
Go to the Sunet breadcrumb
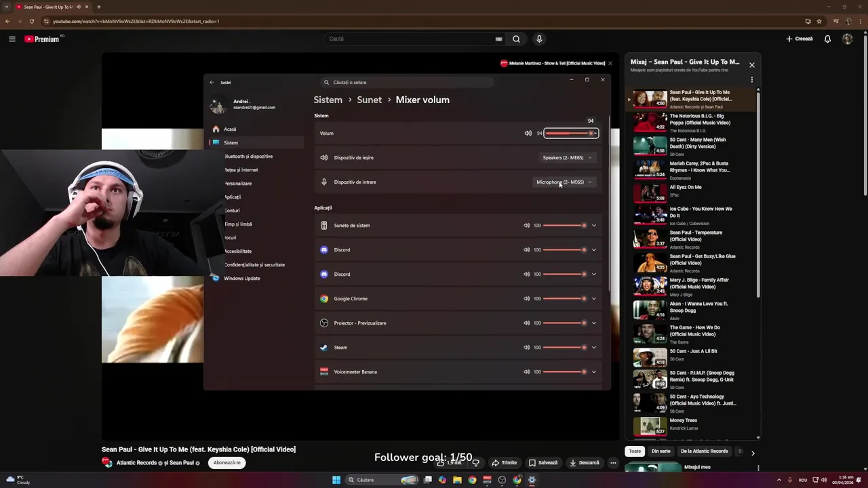(x=370, y=100)
